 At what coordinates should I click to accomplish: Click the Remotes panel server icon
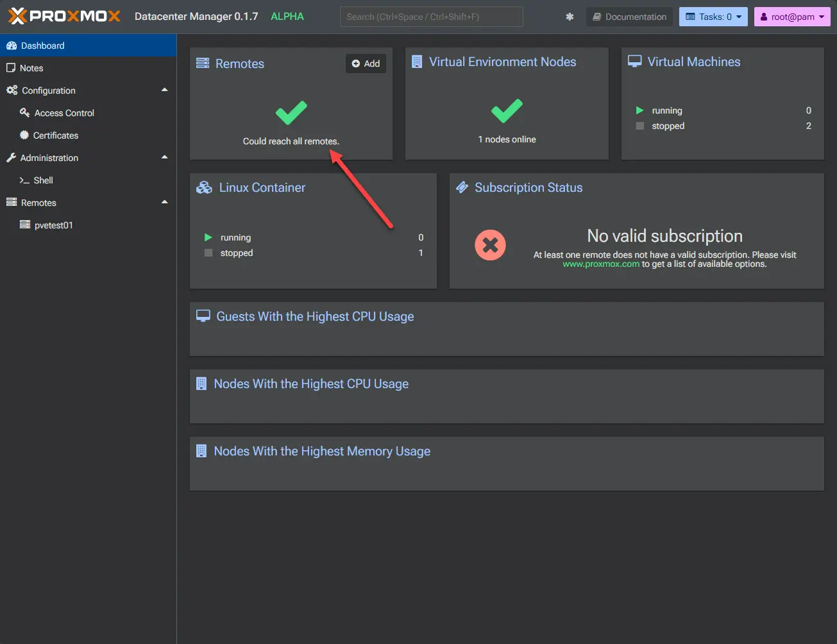(x=203, y=63)
